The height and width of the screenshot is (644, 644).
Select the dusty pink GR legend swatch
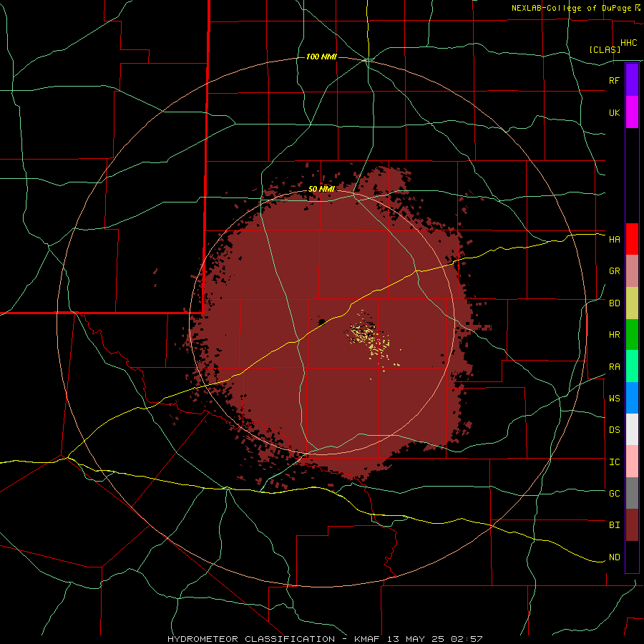pos(632,271)
